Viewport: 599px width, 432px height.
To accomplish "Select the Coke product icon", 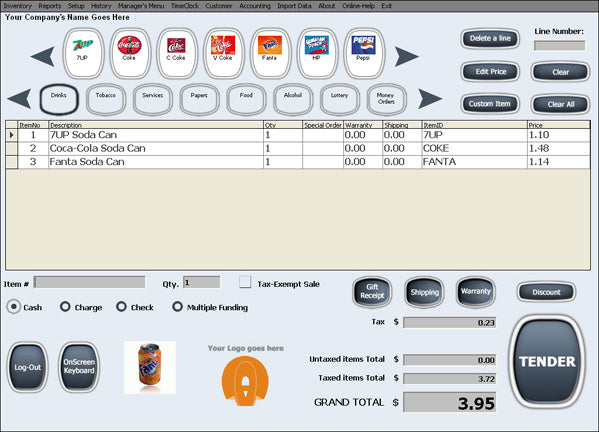I will point(130,53).
